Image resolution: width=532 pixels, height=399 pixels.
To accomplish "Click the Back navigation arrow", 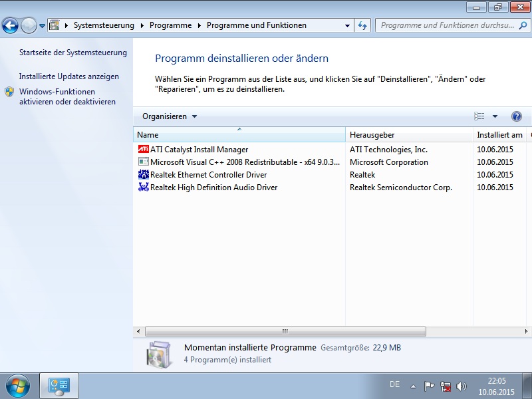I will pyautogui.click(x=10, y=25).
